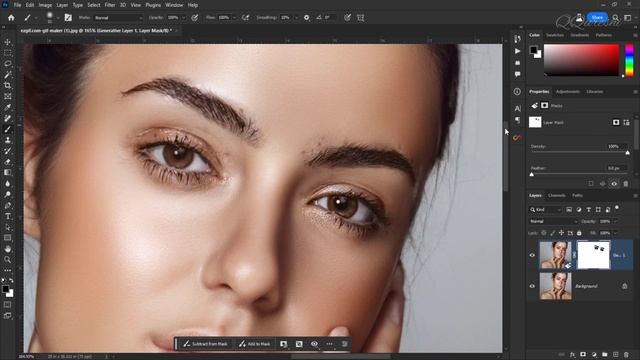
Task: Open brush Mode dropdown set to Normal
Action: [118, 18]
